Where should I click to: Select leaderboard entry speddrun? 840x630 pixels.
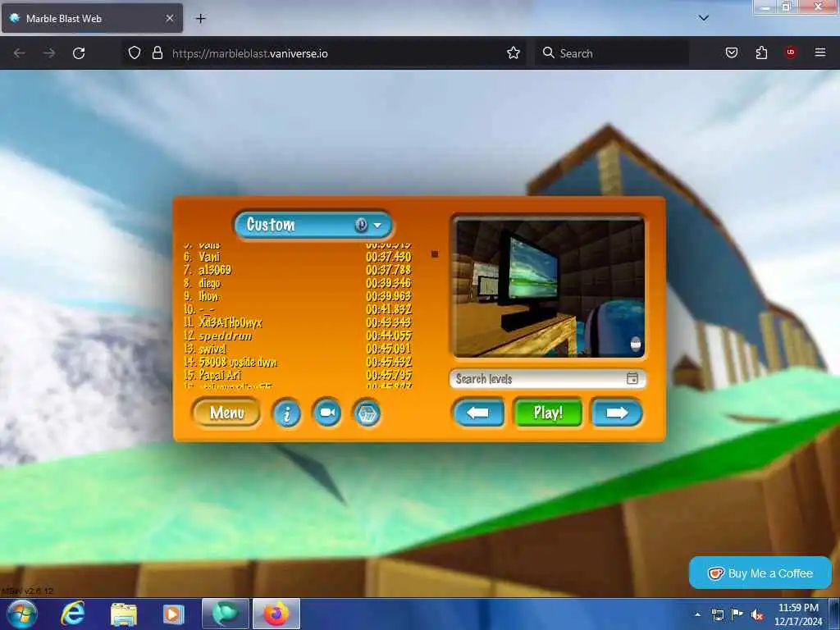225,336
